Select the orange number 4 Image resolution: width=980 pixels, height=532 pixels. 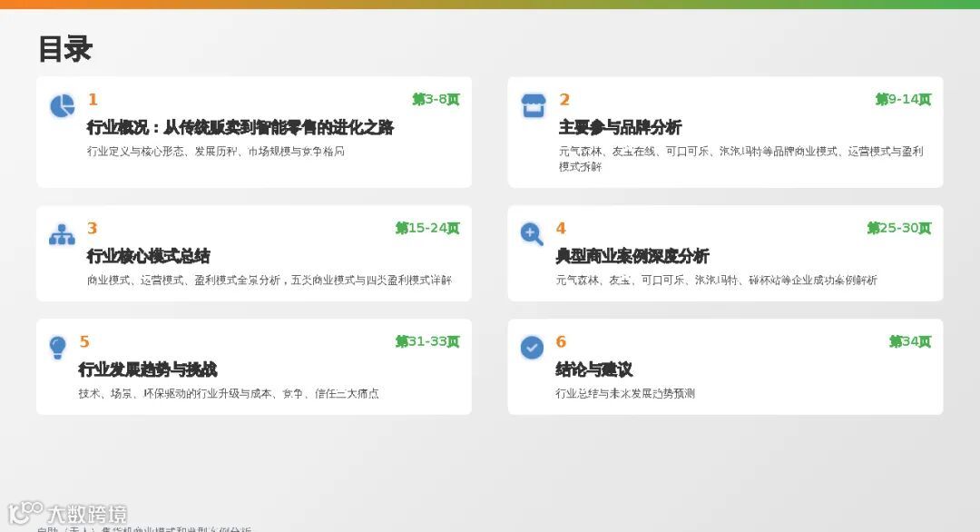pos(561,228)
